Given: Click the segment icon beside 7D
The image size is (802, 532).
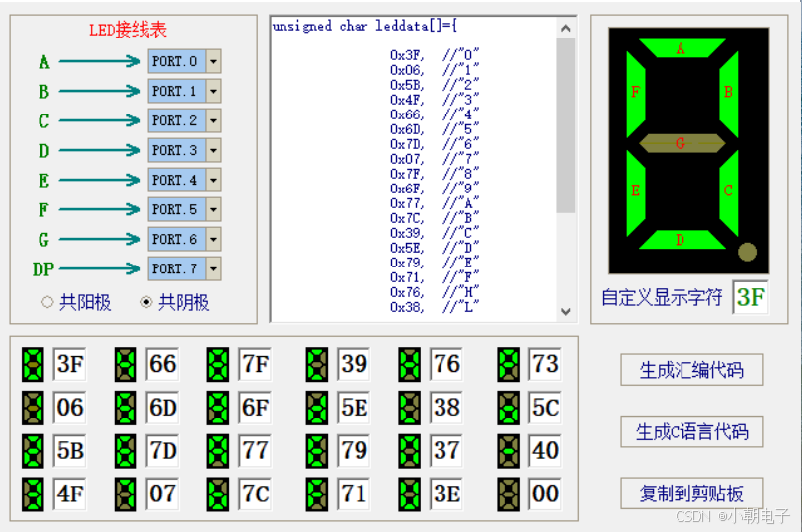Looking at the screenshot, I should [x=125, y=451].
